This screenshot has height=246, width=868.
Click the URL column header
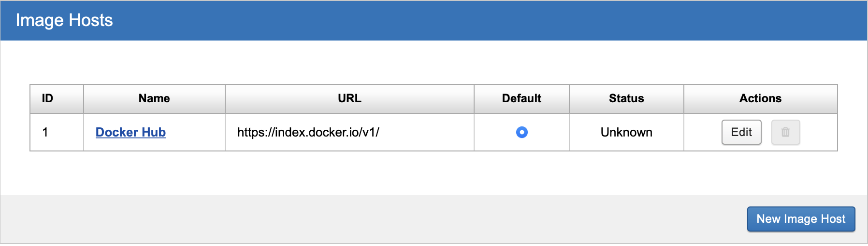click(x=349, y=98)
